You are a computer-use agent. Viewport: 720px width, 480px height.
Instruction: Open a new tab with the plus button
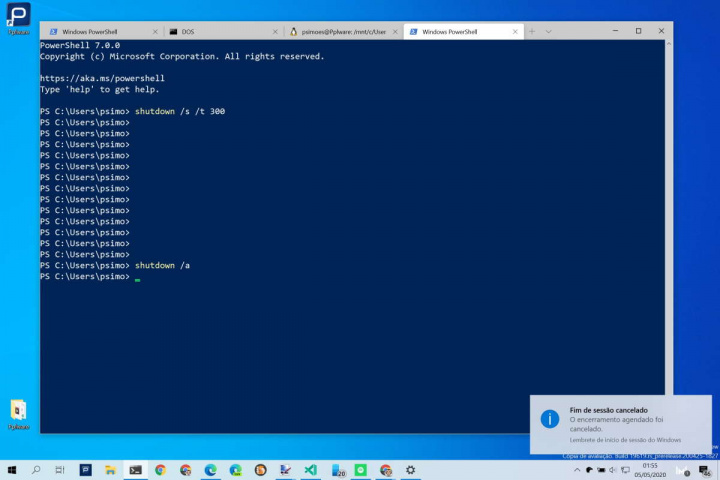(532, 31)
